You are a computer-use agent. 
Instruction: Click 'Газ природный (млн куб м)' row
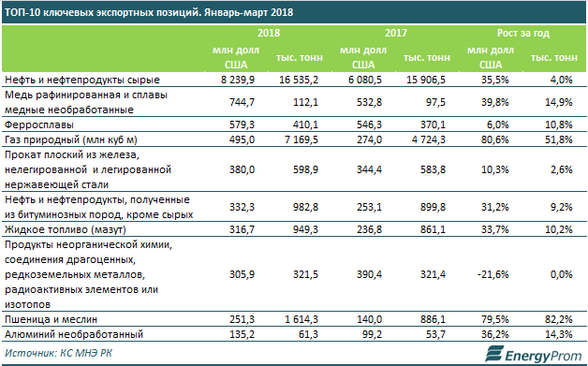click(x=294, y=139)
